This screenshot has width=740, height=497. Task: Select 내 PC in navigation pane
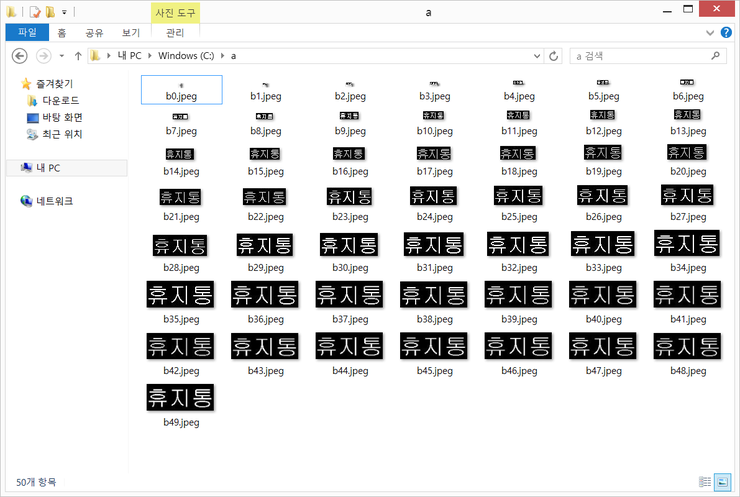(x=48, y=168)
